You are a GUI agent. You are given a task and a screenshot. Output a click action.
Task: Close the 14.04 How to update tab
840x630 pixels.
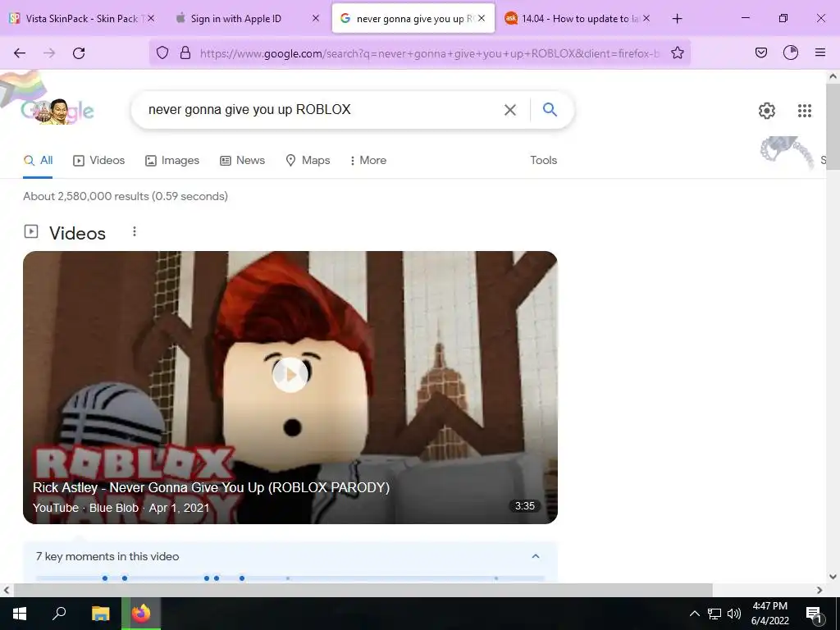pos(646,18)
